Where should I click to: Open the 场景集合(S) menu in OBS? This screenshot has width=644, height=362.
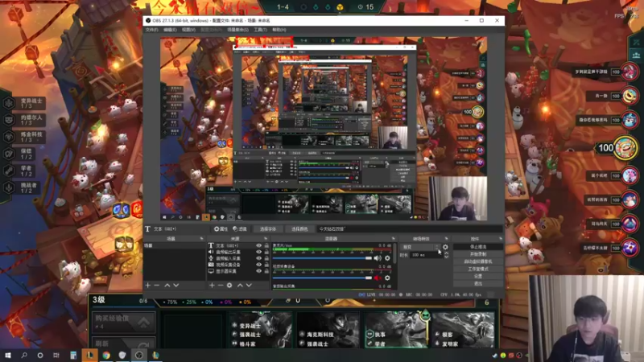click(x=237, y=30)
